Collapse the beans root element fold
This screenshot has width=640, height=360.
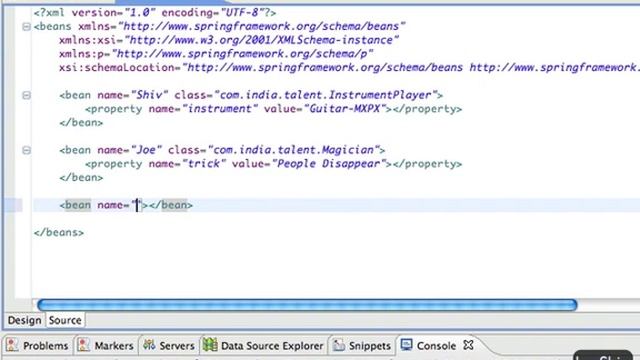(x=26, y=27)
